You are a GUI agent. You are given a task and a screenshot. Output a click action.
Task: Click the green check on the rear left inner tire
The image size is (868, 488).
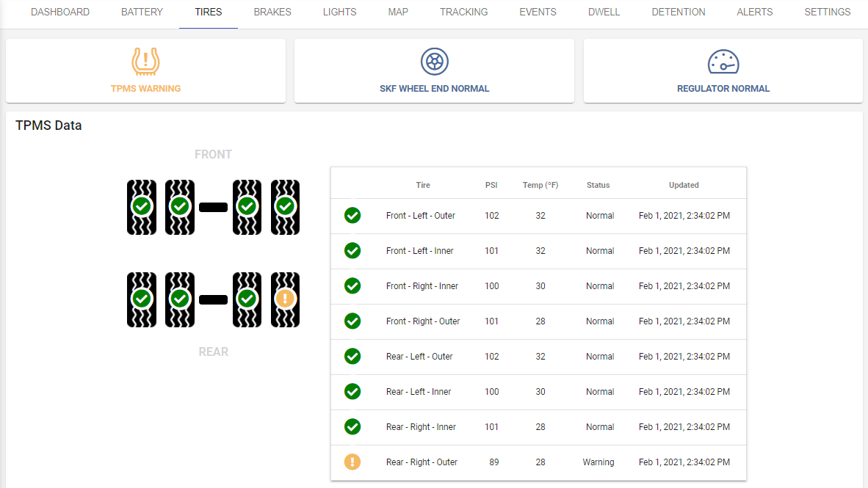180,299
